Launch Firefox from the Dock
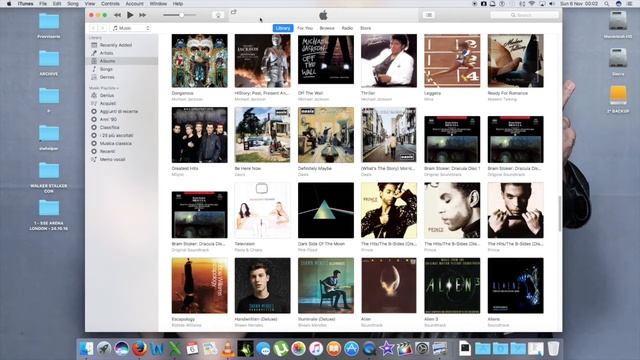This screenshot has width=640, height=360. pyautogui.click(x=139, y=349)
